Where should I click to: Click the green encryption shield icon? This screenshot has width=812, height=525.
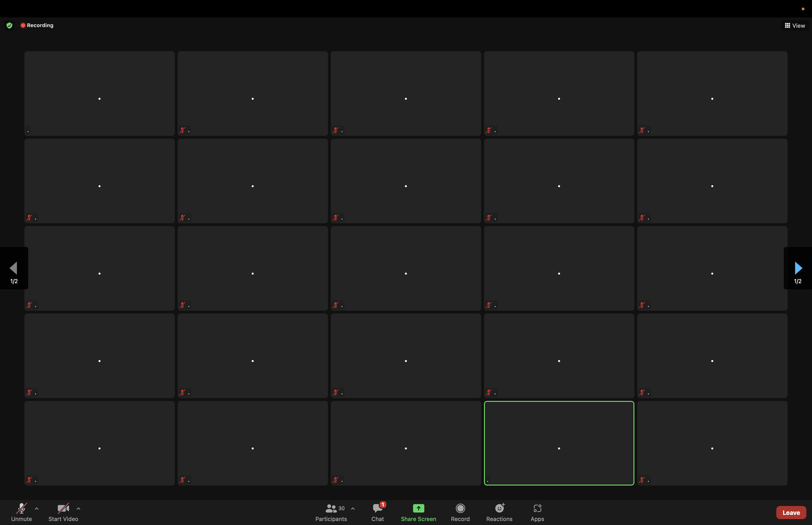coord(10,25)
